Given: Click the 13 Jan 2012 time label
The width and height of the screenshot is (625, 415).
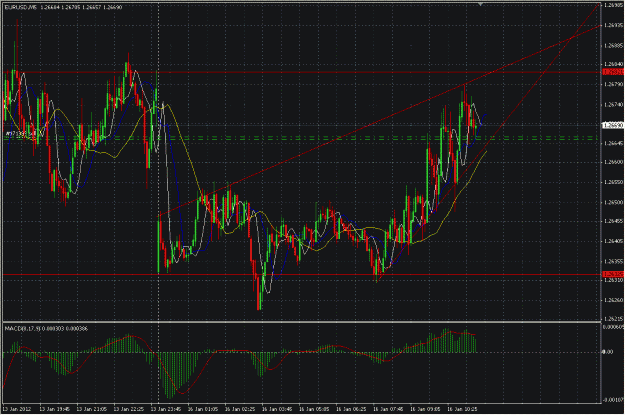Looking at the screenshot, I should pyautogui.click(x=17, y=409).
